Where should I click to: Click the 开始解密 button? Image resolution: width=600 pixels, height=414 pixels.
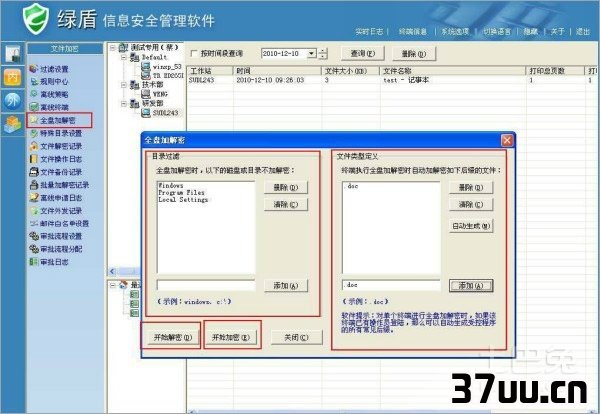(x=173, y=337)
